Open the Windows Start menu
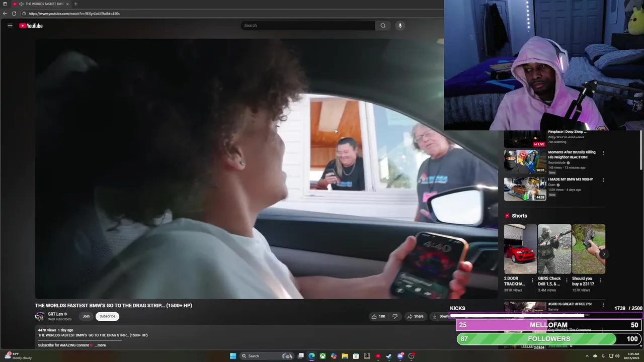Viewport: 644px width, 362px height. coord(233,356)
